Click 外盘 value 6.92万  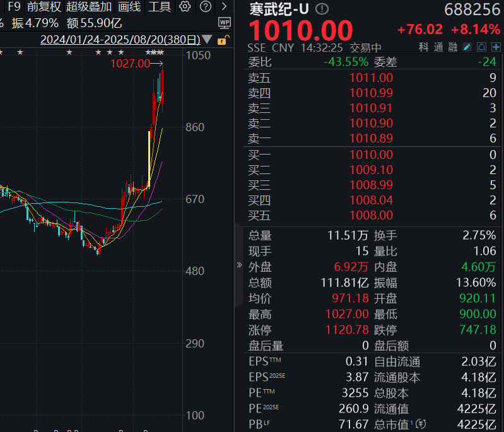[351, 267]
